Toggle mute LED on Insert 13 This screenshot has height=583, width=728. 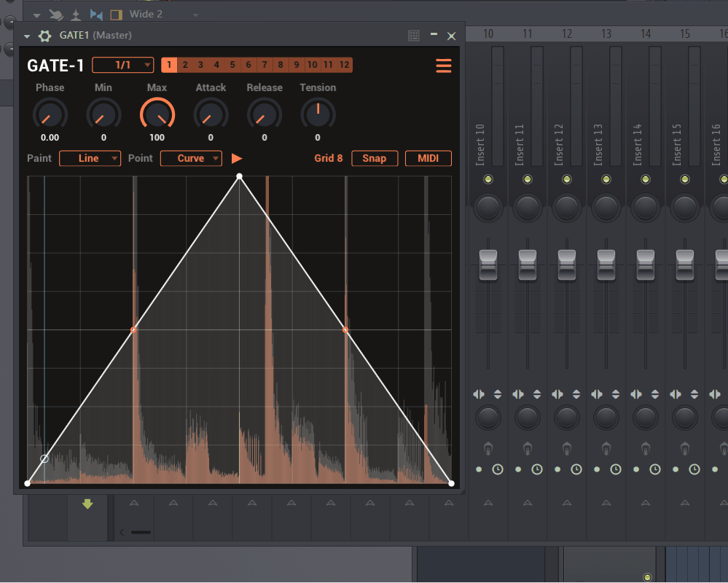tap(606, 179)
